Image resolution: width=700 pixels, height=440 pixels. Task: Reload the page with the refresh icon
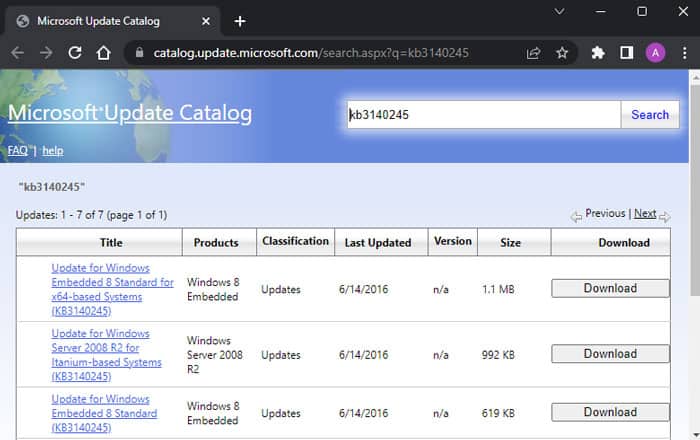[75, 53]
